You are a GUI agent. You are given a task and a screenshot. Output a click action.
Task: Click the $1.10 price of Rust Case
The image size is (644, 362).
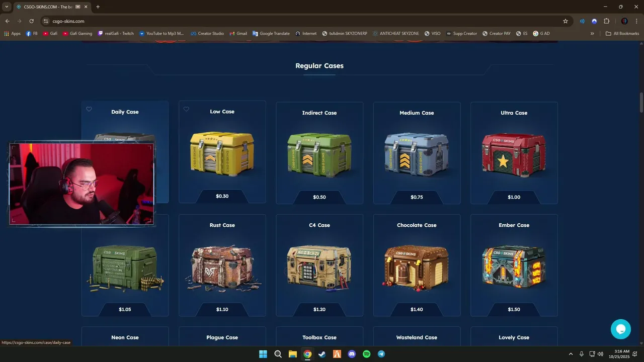[222, 309]
